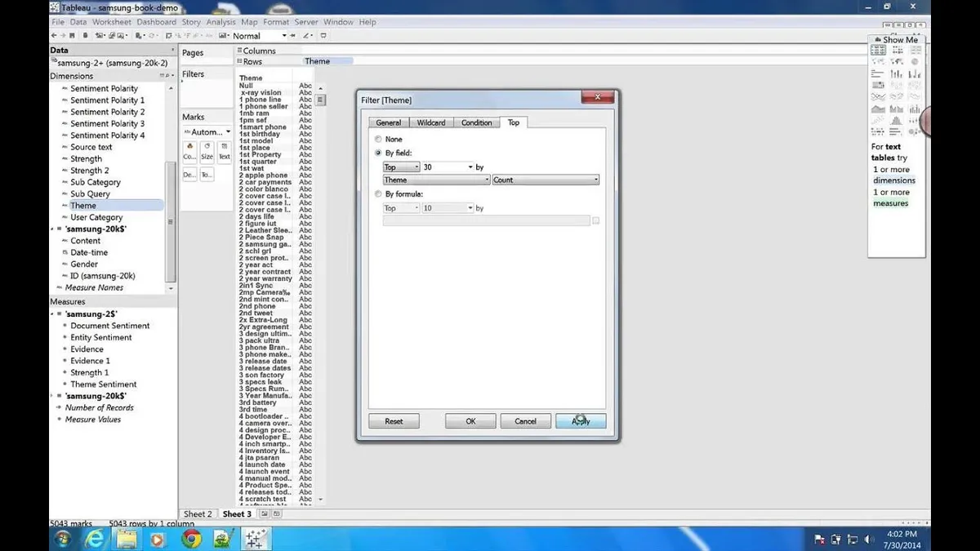Select the heat map chart in Show Me
The height and width of the screenshot is (551, 980).
896,50
